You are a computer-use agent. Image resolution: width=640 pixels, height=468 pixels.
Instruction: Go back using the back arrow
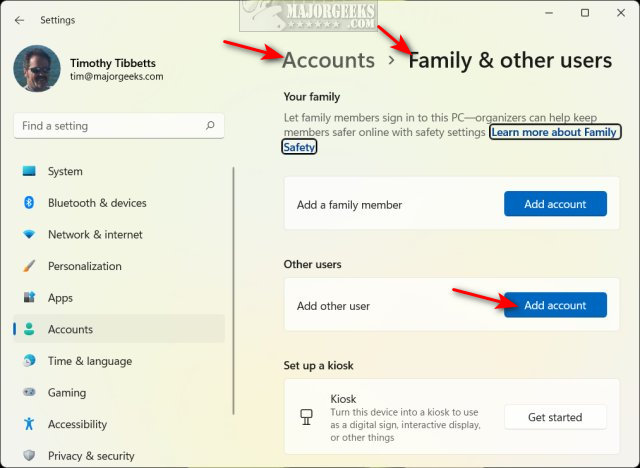pos(20,19)
